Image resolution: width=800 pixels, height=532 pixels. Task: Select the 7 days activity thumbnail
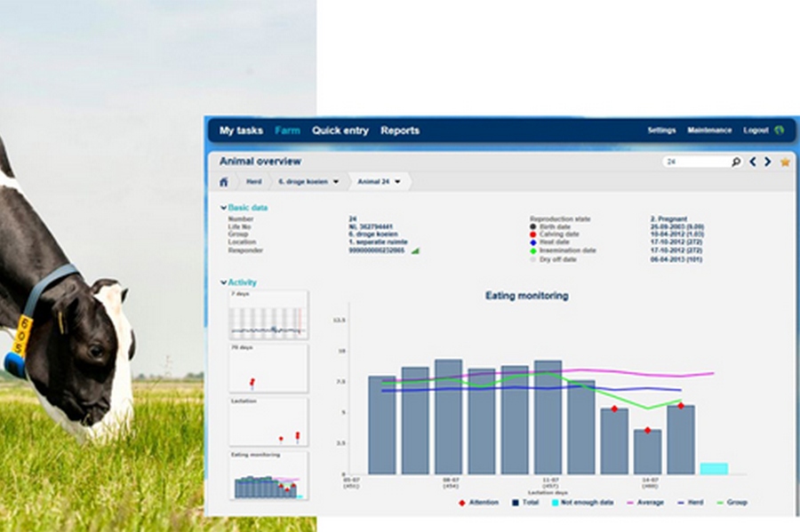pyautogui.click(x=268, y=315)
